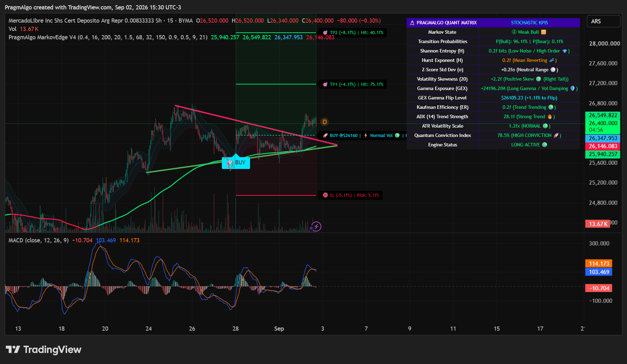Click the Volatility Skewness (20) label

click(x=442, y=79)
